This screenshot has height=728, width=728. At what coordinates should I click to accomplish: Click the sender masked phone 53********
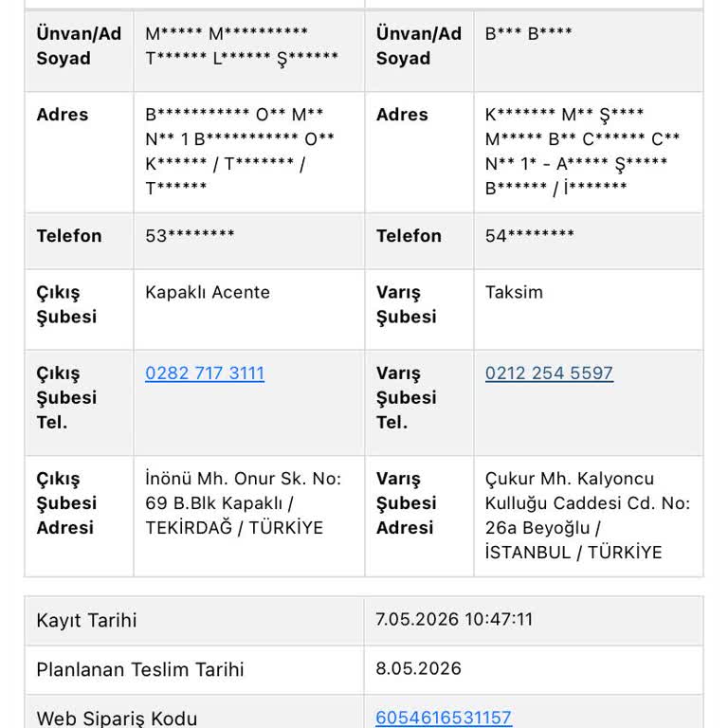pos(190,235)
